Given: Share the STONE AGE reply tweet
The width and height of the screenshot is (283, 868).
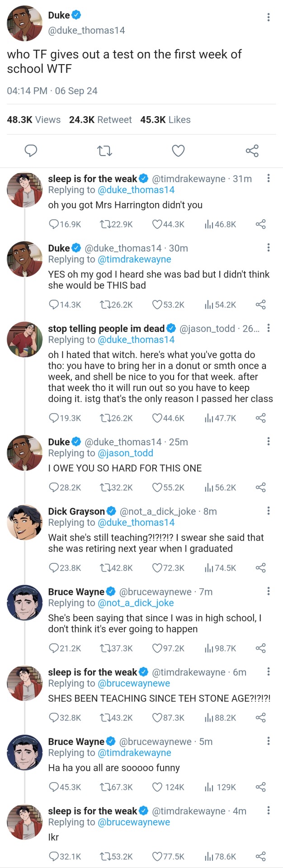Looking at the screenshot, I should coord(261,718).
